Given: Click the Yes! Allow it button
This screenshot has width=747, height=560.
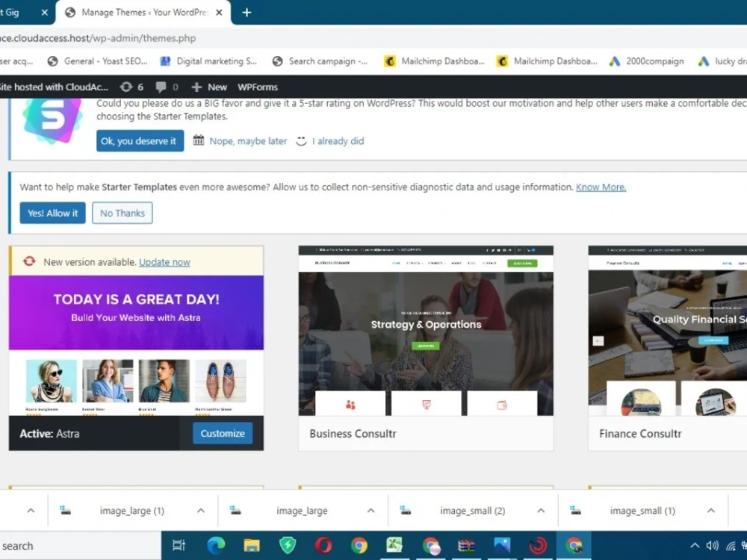Looking at the screenshot, I should pyautogui.click(x=52, y=213).
